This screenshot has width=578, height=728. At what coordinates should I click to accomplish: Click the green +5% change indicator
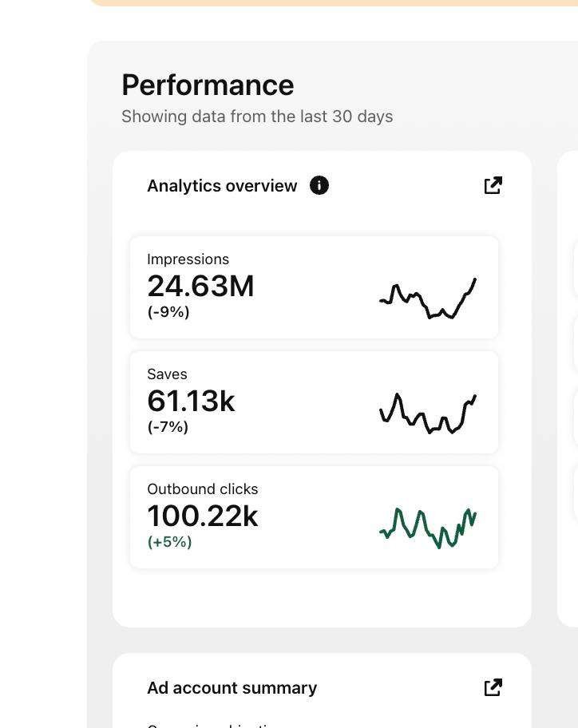tap(169, 542)
